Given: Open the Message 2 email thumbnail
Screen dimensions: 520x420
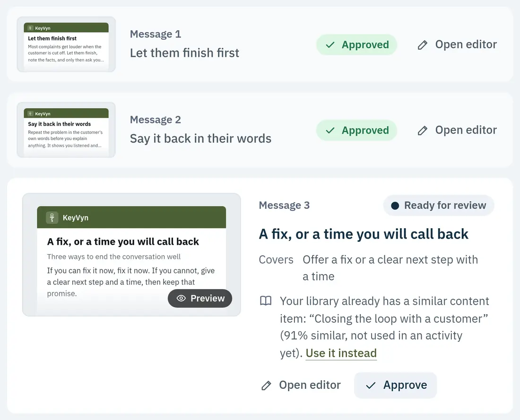Looking at the screenshot, I should (x=66, y=129).
